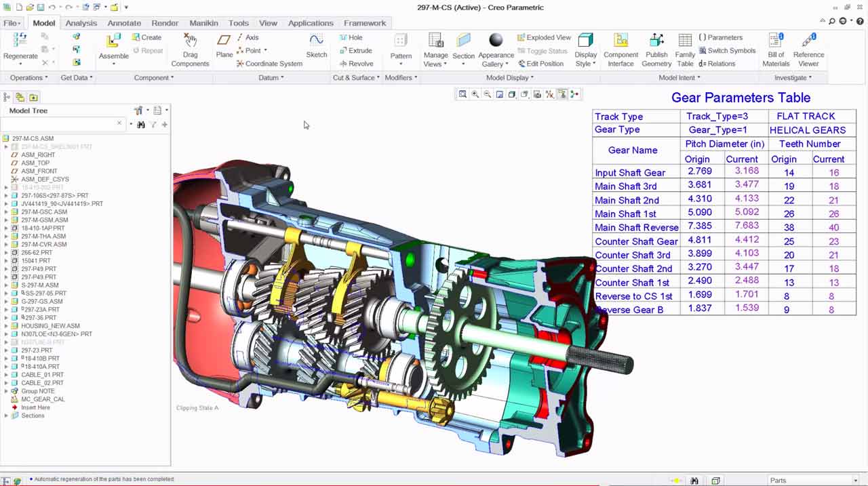The image size is (868, 486).
Task: Click the Publish Geometry icon
Action: pyautogui.click(x=656, y=49)
